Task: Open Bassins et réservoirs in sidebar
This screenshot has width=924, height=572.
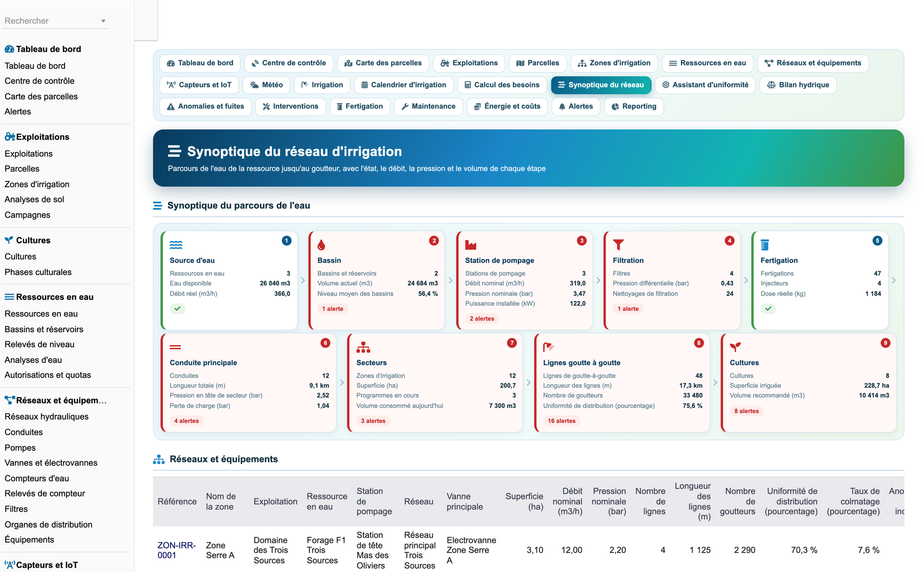Action: click(44, 329)
